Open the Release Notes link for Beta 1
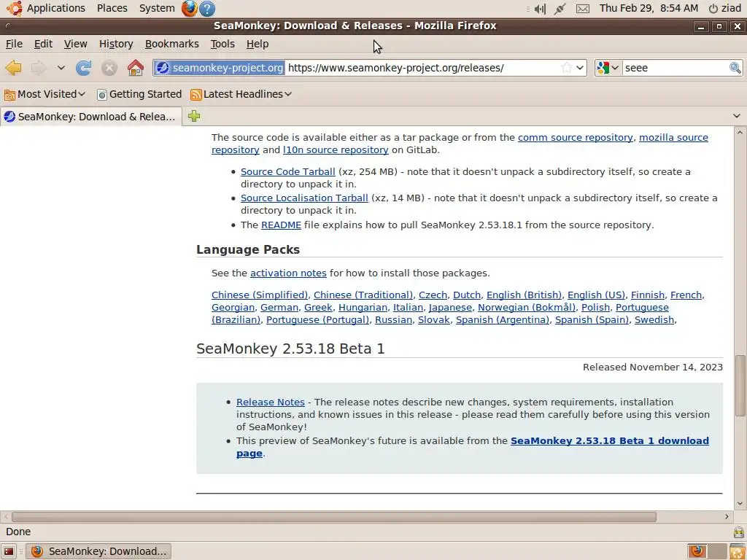747x560 pixels. pos(270,402)
